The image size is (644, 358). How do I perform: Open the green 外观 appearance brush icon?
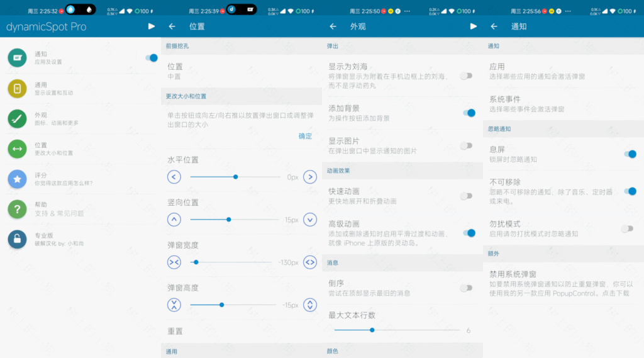pyautogui.click(x=17, y=118)
